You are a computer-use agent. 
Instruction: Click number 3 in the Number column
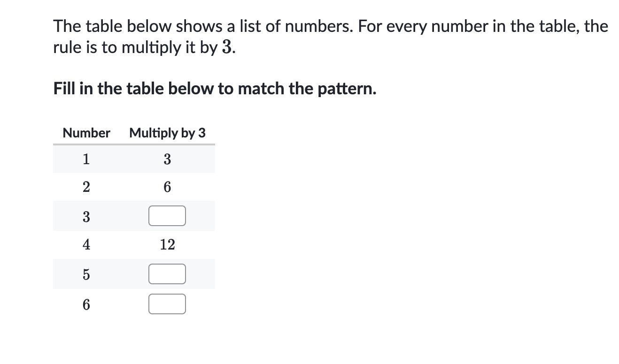[86, 216]
